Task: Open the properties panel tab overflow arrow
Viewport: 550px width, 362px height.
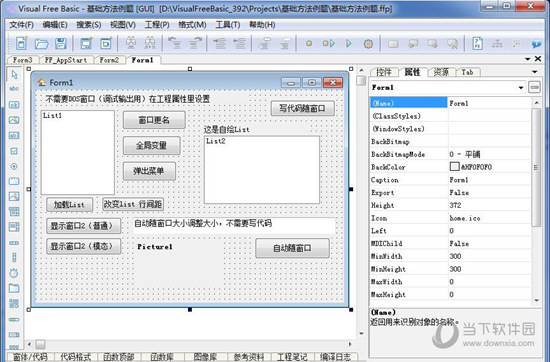Action: 535,72
